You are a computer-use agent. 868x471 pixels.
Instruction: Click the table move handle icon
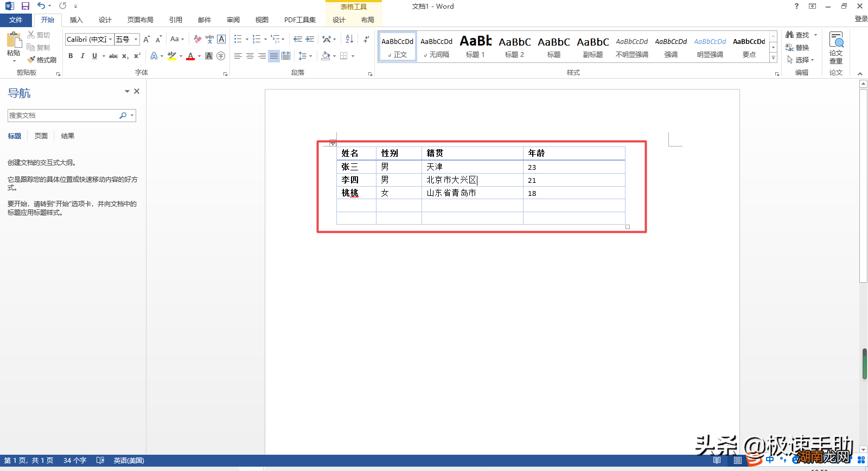[x=333, y=143]
